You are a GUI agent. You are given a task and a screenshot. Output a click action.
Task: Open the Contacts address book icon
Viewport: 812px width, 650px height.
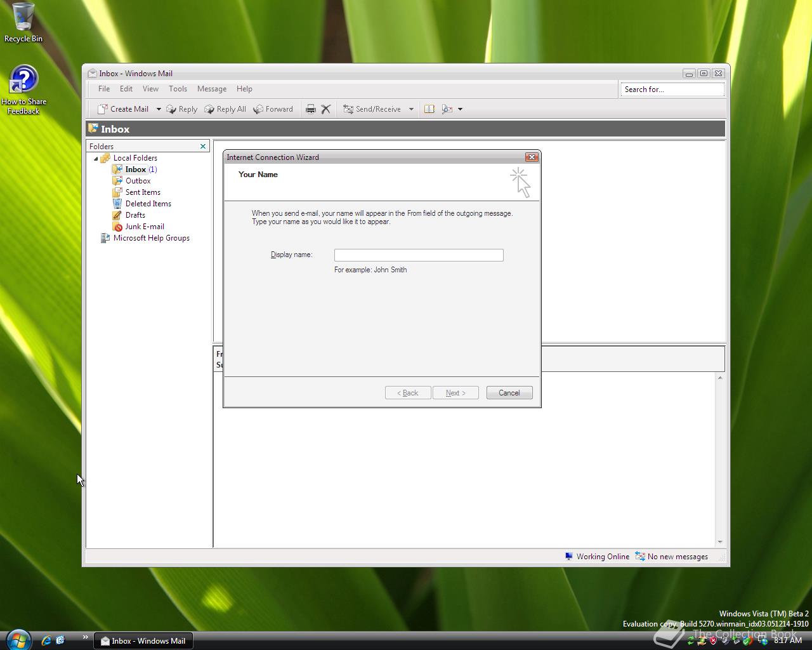pos(429,109)
